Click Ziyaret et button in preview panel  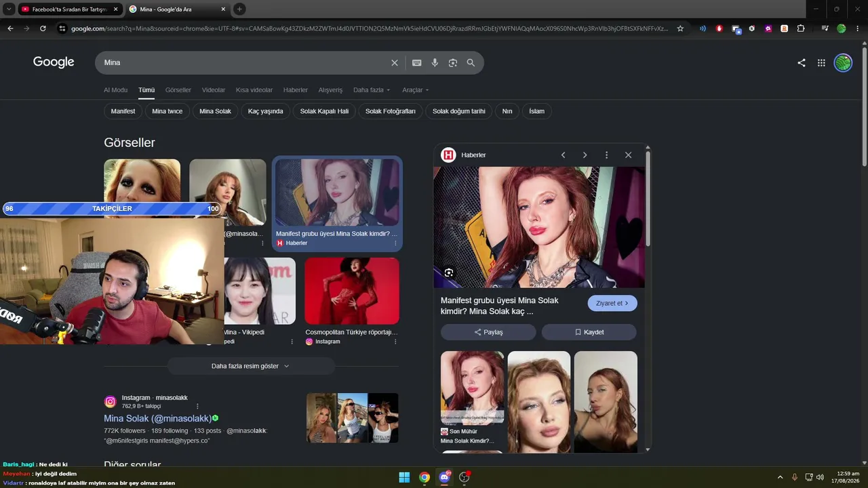[x=612, y=304]
